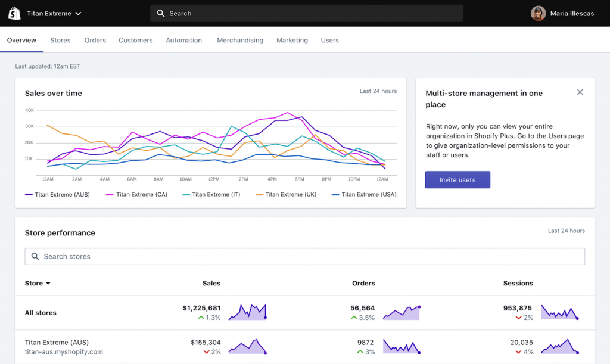Go to the Marketing tab
610x364 pixels.
[292, 40]
